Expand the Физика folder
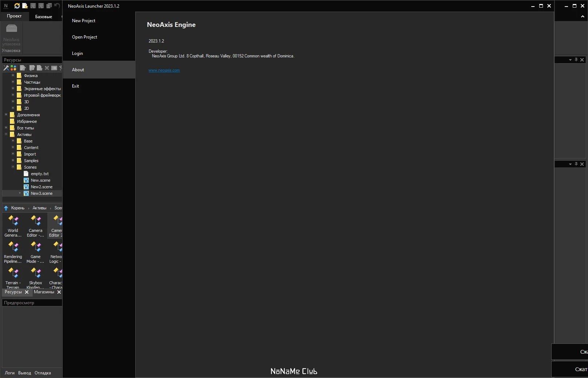 coord(13,76)
